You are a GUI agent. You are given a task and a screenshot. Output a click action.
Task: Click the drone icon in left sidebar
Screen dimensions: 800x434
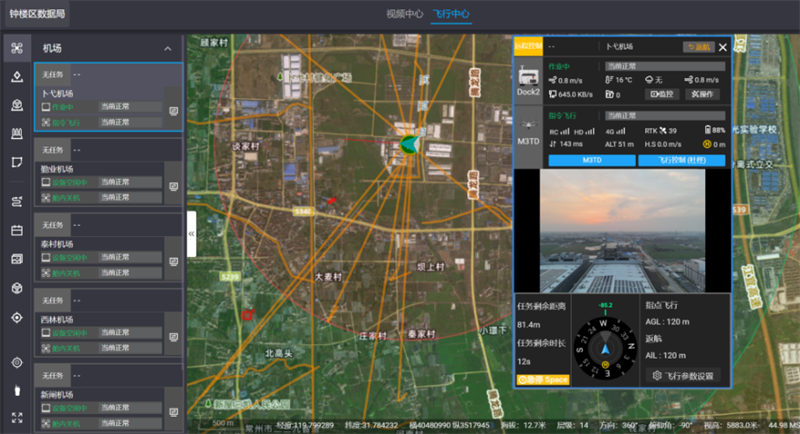[15, 48]
